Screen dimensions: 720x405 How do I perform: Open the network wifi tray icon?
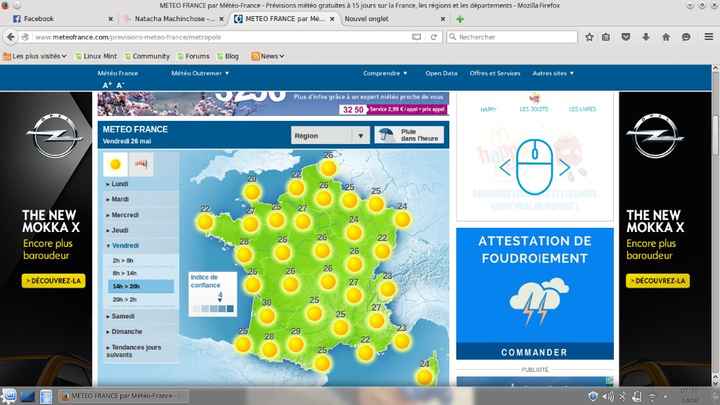[x=652, y=396]
